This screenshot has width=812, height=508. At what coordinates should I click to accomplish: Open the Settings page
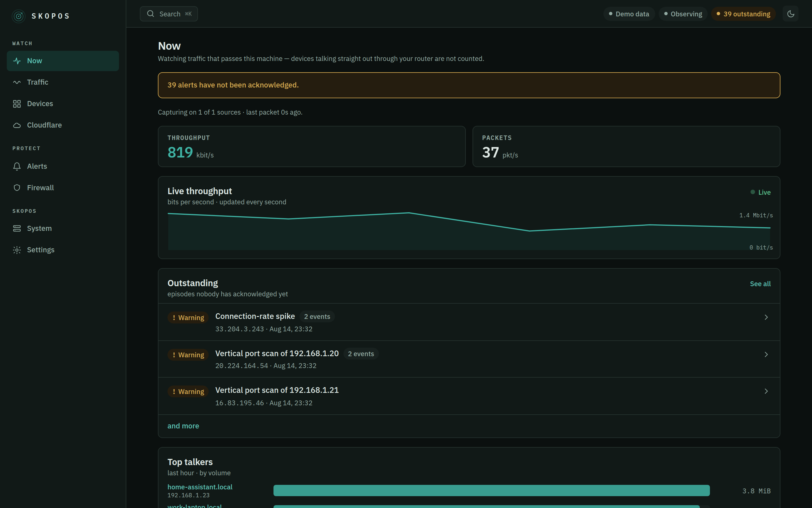pyautogui.click(x=63, y=250)
